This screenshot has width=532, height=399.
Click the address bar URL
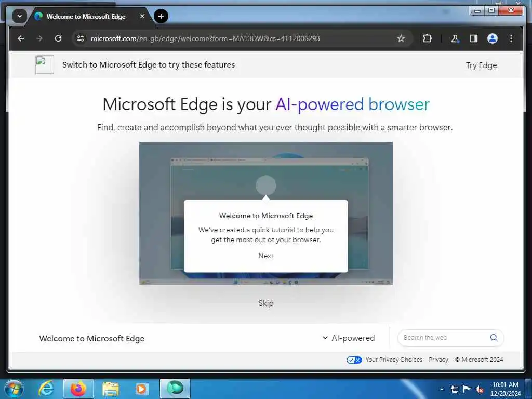205,38
